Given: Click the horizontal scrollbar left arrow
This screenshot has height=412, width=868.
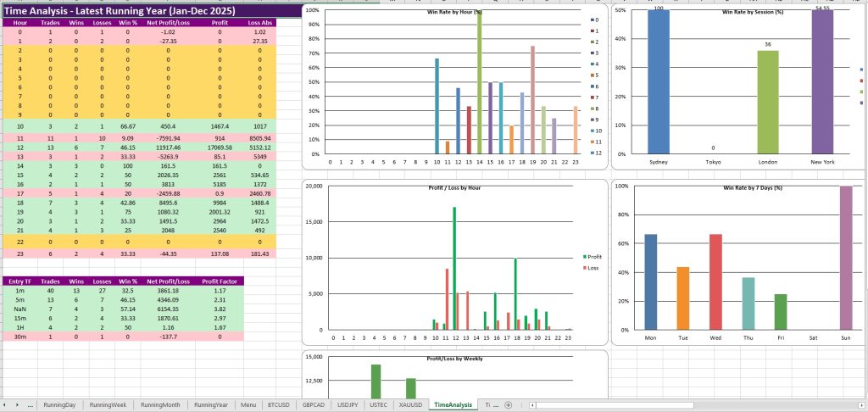Looking at the screenshot, I should [x=532, y=405].
